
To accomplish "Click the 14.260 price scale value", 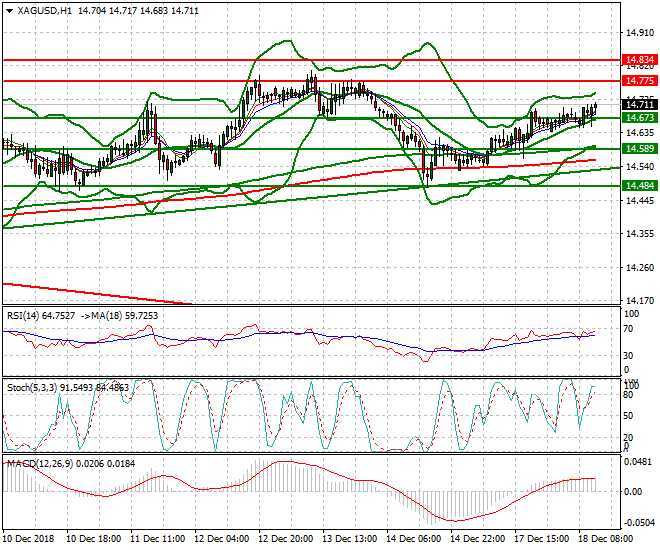I will tap(640, 267).
